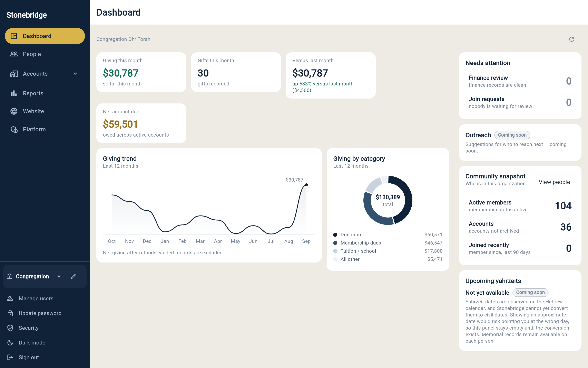The image size is (588, 368).
Task: Click the donut chart center total
Action: pyautogui.click(x=388, y=200)
